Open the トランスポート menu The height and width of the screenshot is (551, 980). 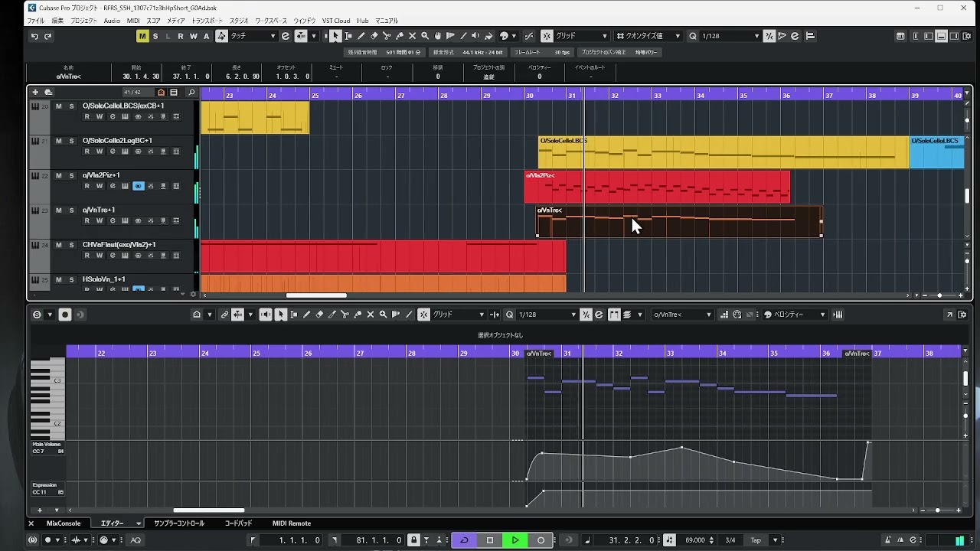click(x=207, y=21)
